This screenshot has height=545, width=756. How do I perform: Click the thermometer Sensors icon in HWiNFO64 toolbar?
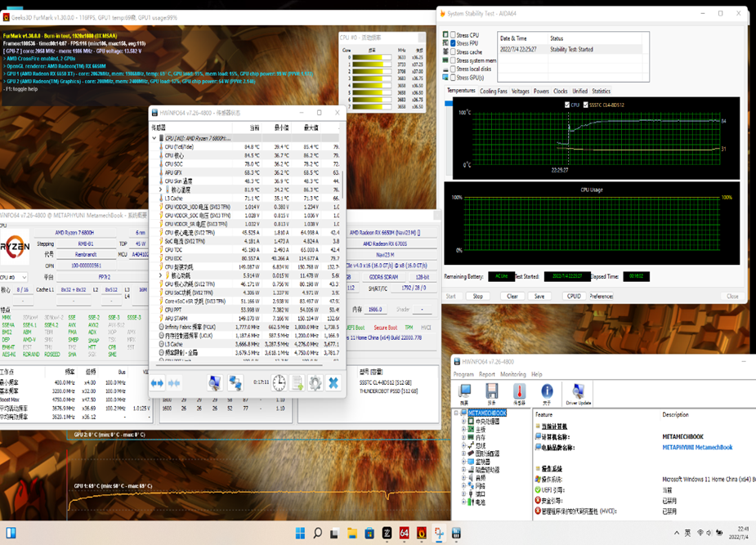coord(519,394)
